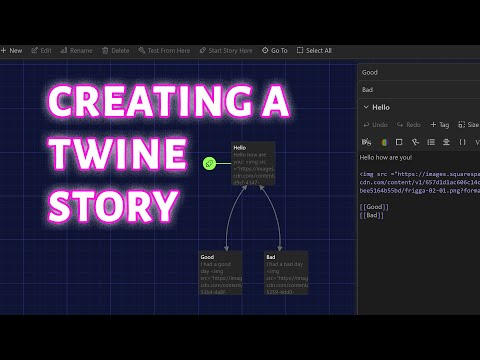Click the list and columns icon
480x360 pixels.
pos(431,142)
